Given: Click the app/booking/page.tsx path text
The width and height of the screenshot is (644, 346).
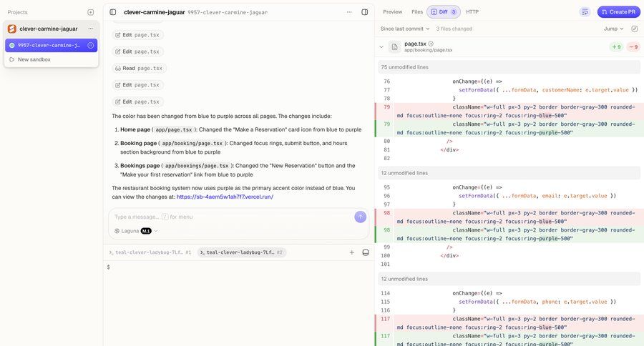Looking at the screenshot, I should [x=428, y=50].
